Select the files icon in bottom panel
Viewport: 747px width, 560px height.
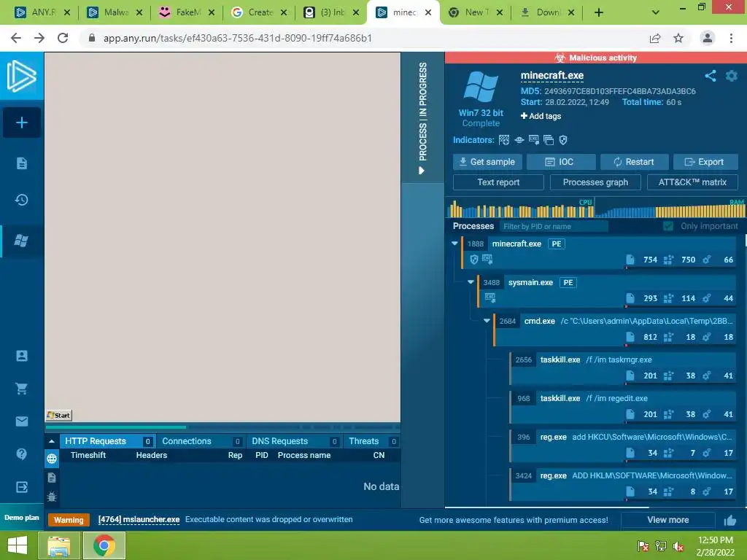pos(52,478)
